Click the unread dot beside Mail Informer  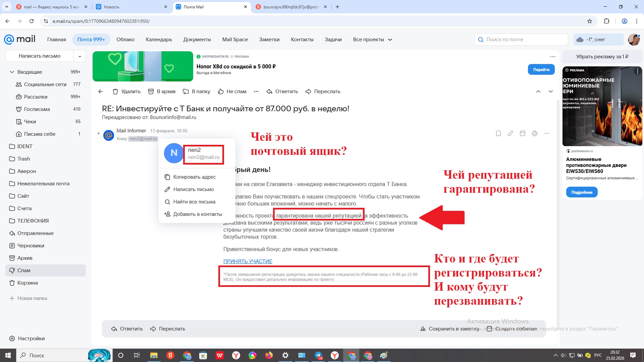[99, 133]
